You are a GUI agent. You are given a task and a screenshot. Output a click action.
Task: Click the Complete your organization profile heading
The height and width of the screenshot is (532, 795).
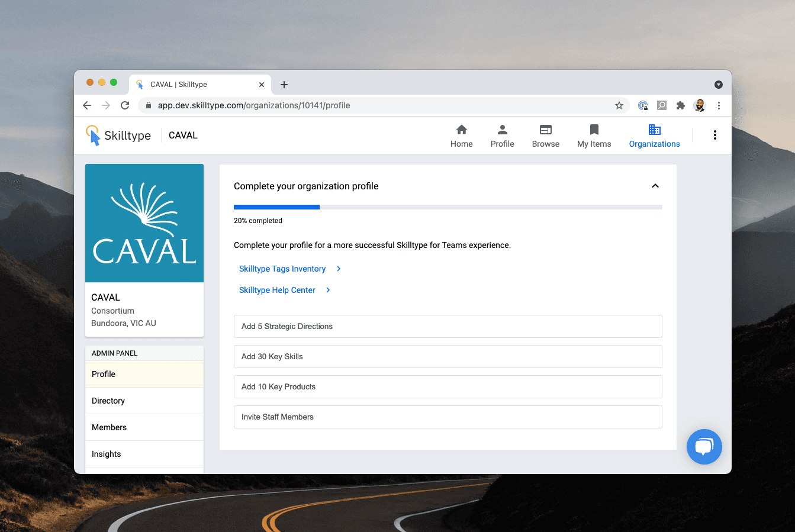pos(306,186)
